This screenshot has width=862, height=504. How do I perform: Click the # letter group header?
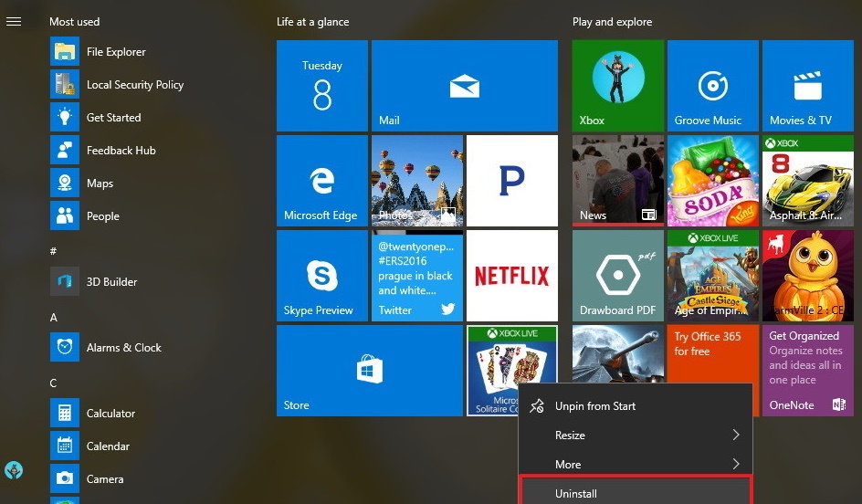point(53,251)
